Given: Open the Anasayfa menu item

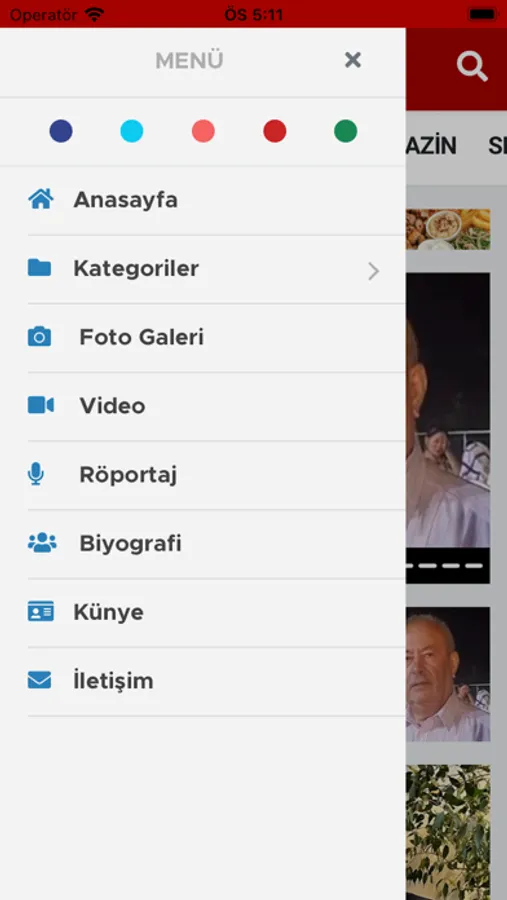Looking at the screenshot, I should click(x=216, y=200).
